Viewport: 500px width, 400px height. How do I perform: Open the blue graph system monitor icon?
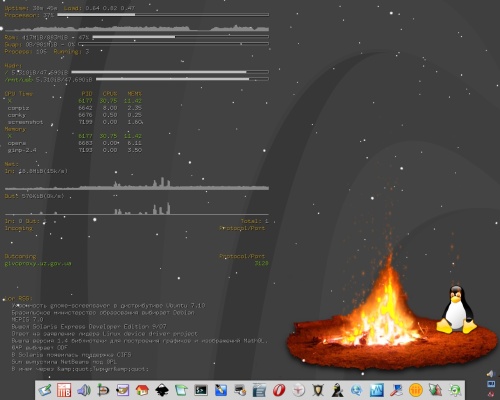376,390
